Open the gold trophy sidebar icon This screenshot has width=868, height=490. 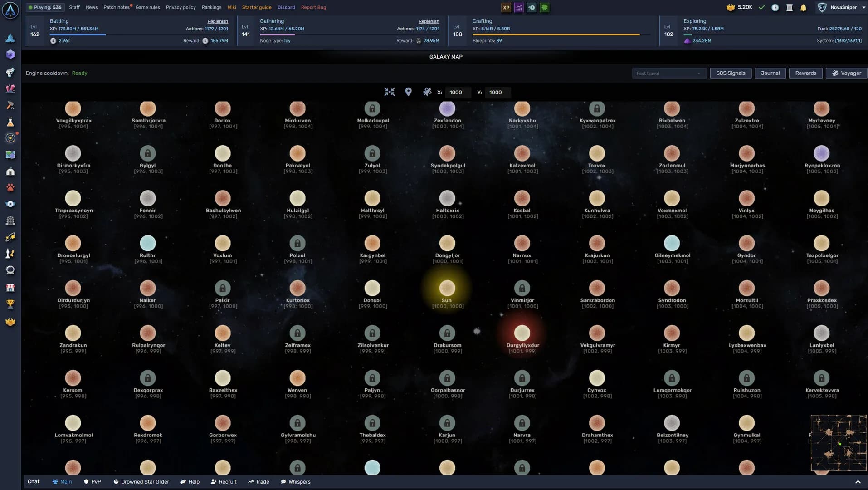tap(10, 304)
